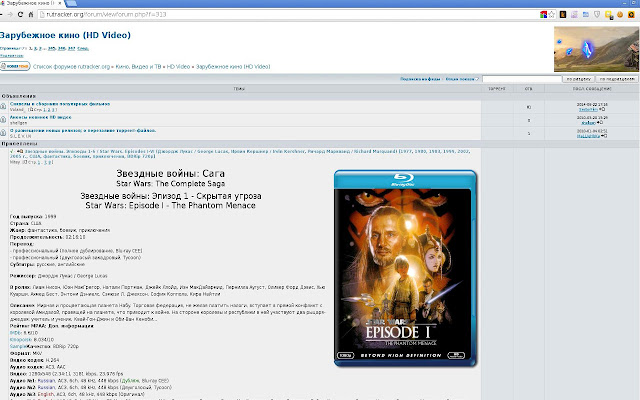The width and height of the screenshot is (640, 400).
Task: Click the page icon in the address bar
Action: (x=42, y=15)
